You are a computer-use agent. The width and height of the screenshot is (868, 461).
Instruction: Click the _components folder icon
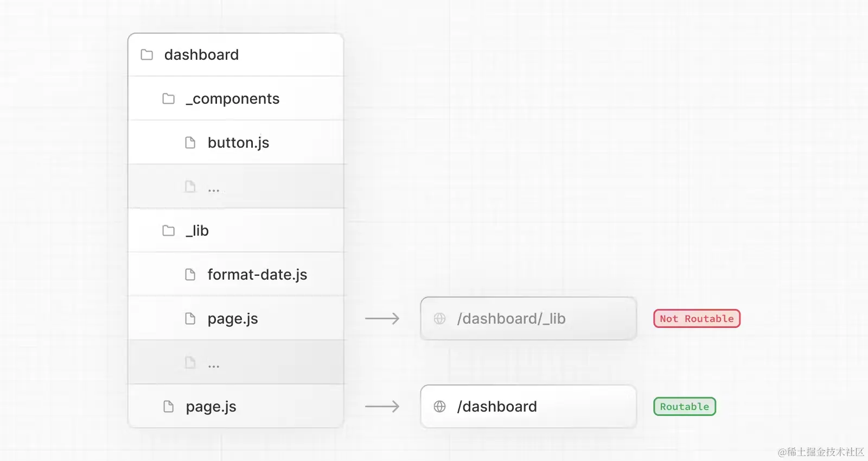(x=169, y=99)
